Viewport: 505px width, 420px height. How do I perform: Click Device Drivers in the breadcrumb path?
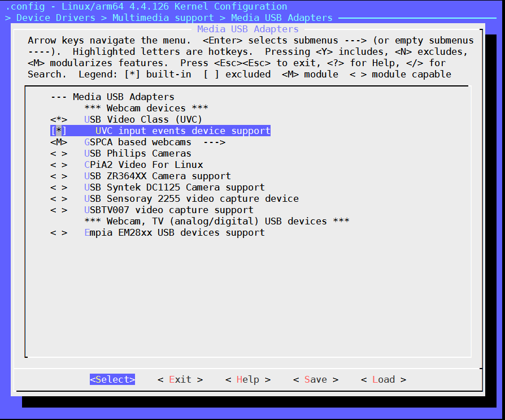pos(56,18)
